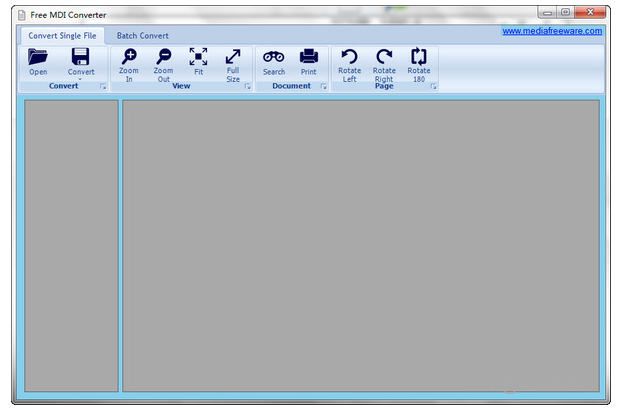Visit the www.mediafreeware.com link

pos(551,31)
